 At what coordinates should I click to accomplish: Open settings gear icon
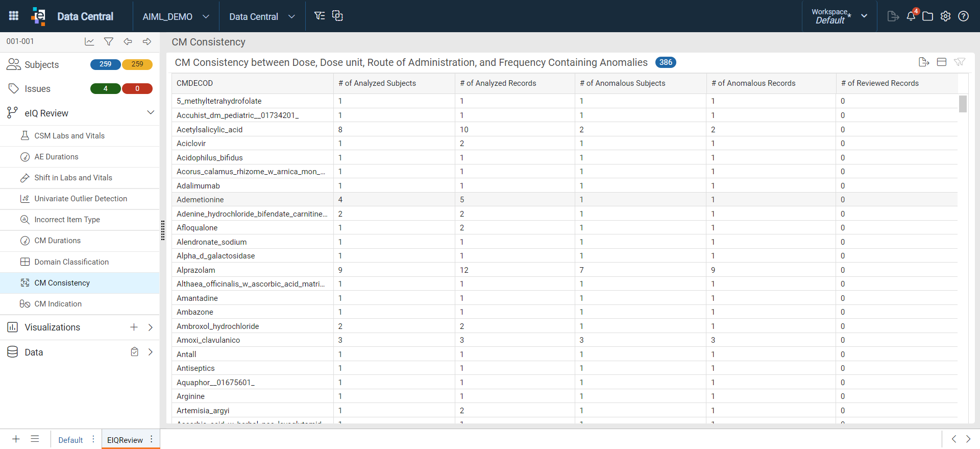946,16
